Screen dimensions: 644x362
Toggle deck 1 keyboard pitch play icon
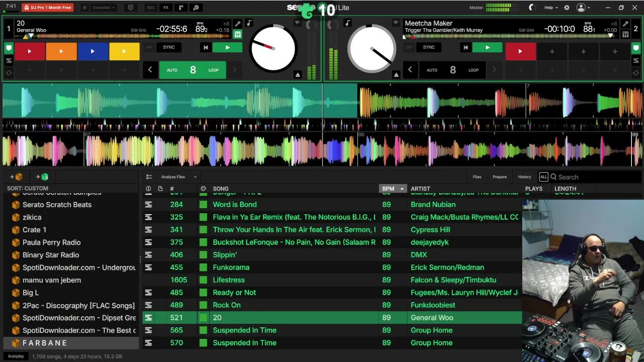(237, 34)
